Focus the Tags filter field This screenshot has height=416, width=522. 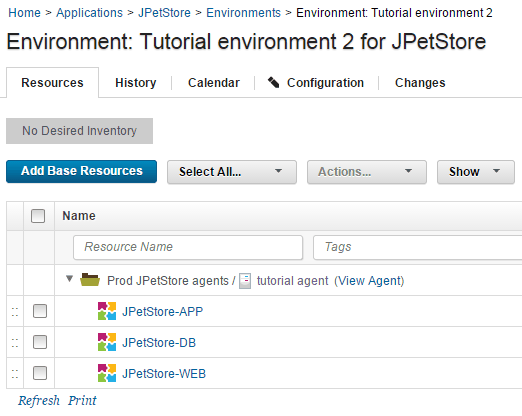point(417,247)
